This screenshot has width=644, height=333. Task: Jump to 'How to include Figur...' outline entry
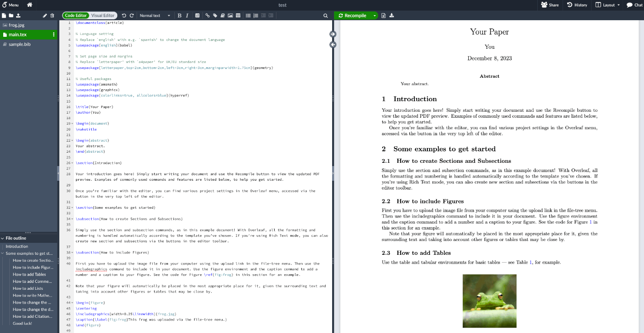click(33, 267)
